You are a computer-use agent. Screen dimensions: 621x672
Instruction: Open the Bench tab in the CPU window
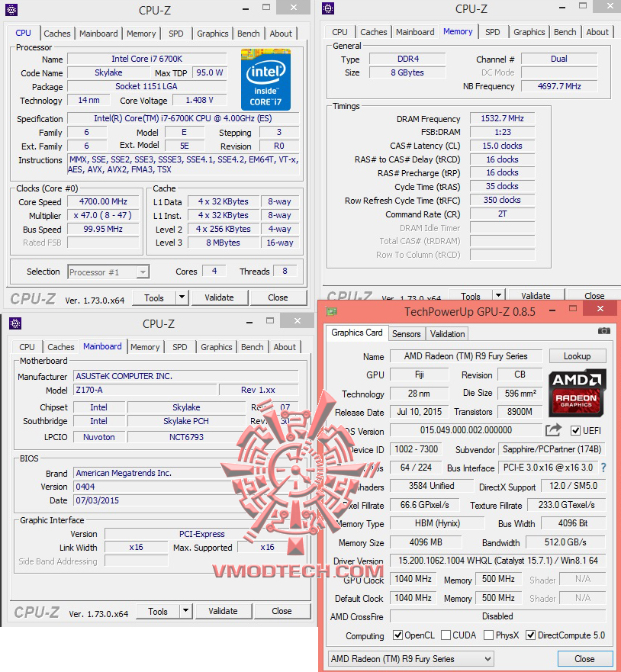pos(249,34)
